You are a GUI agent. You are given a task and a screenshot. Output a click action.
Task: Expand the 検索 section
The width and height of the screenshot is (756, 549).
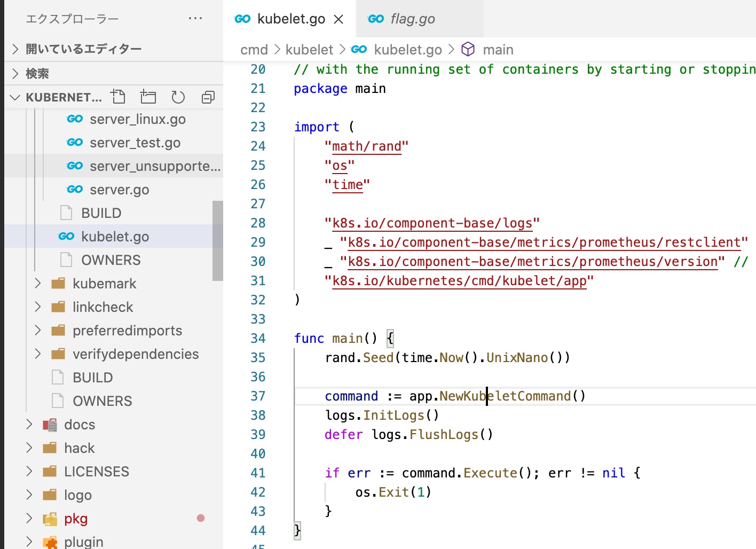point(15,73)
